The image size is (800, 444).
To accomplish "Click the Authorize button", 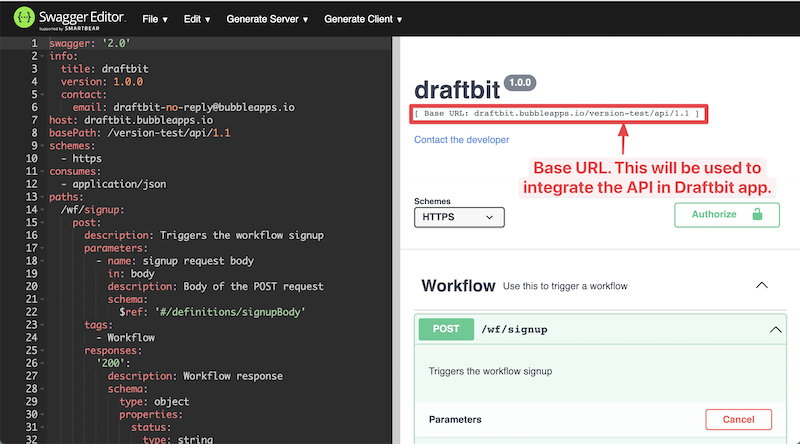I will pos(727,215).
